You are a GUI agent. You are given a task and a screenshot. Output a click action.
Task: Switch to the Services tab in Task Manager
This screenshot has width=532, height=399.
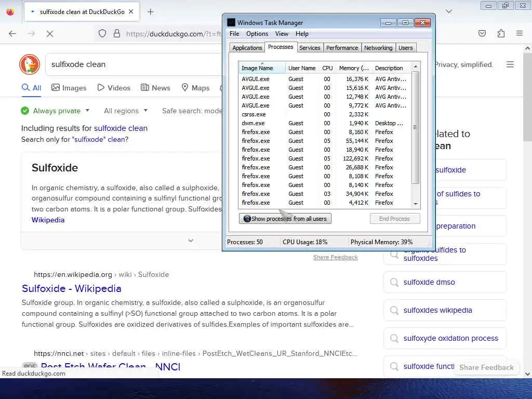pyautogui.click(x=310, y=48)
